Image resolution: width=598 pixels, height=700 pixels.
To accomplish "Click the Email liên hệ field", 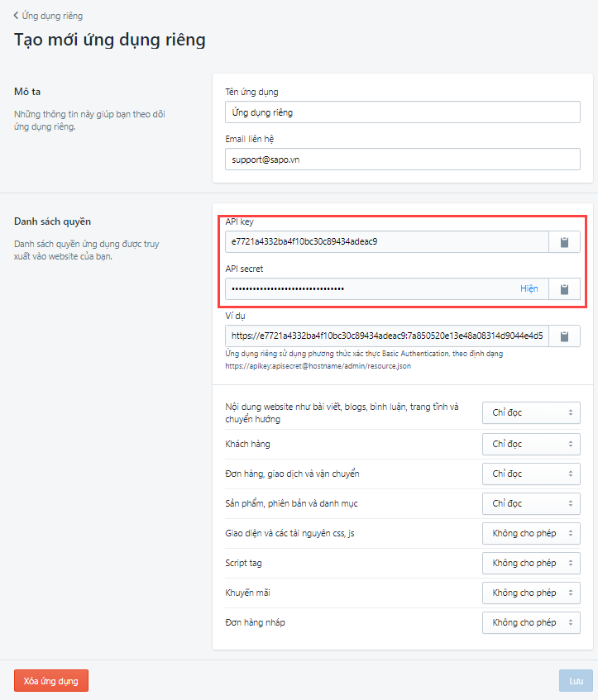I will [x=403, y=159].
